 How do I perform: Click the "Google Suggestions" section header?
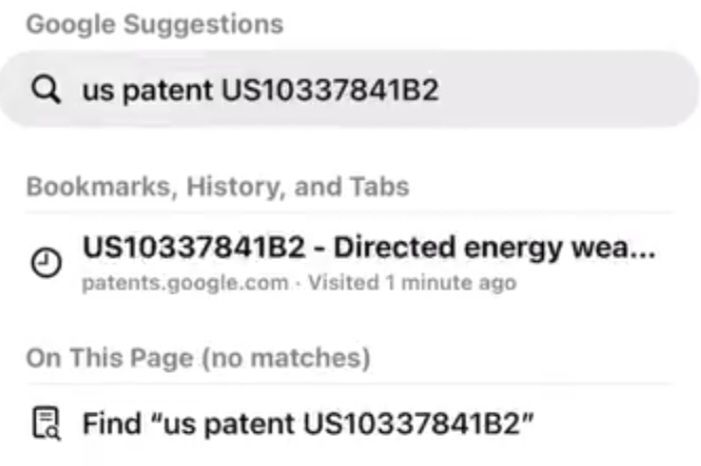tap(154, 24)
